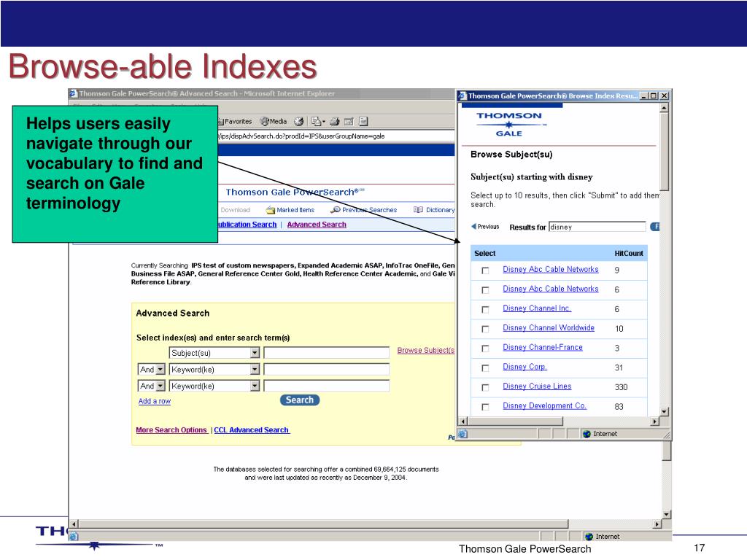Open the Favorites toolbar button
The height and width of the screenshot is (560, 747).
(236, 122)
